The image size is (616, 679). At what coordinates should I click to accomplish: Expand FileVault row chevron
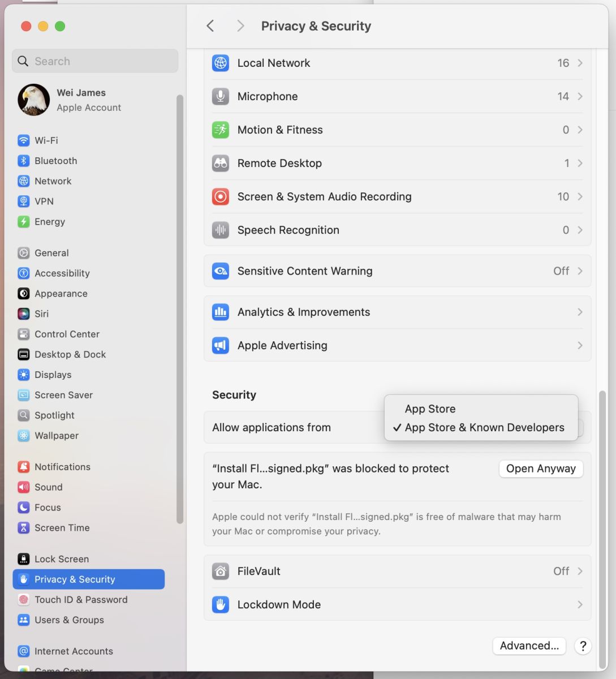point(580,571)
